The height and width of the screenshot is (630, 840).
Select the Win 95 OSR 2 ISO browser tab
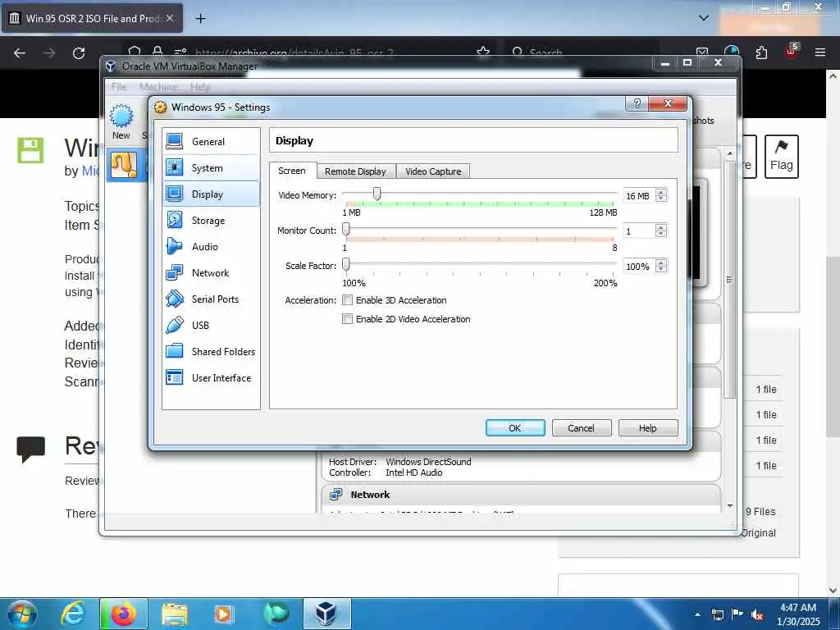click(92, 18)
